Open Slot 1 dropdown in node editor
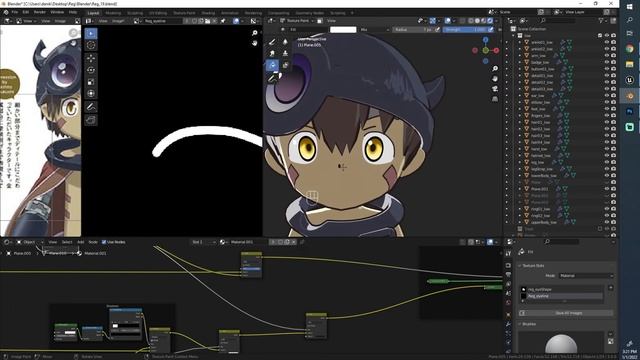640x360 pixels. tap(204, 242)
